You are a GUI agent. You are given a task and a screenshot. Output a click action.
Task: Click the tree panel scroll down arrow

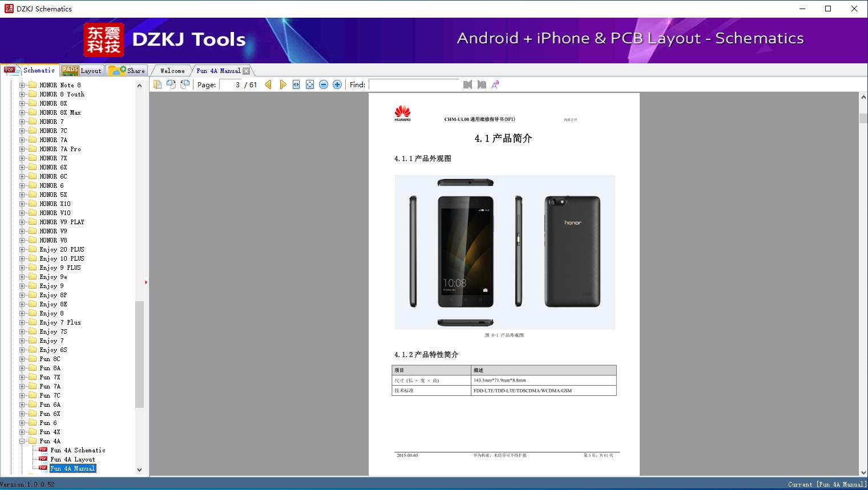coord(139,470)
